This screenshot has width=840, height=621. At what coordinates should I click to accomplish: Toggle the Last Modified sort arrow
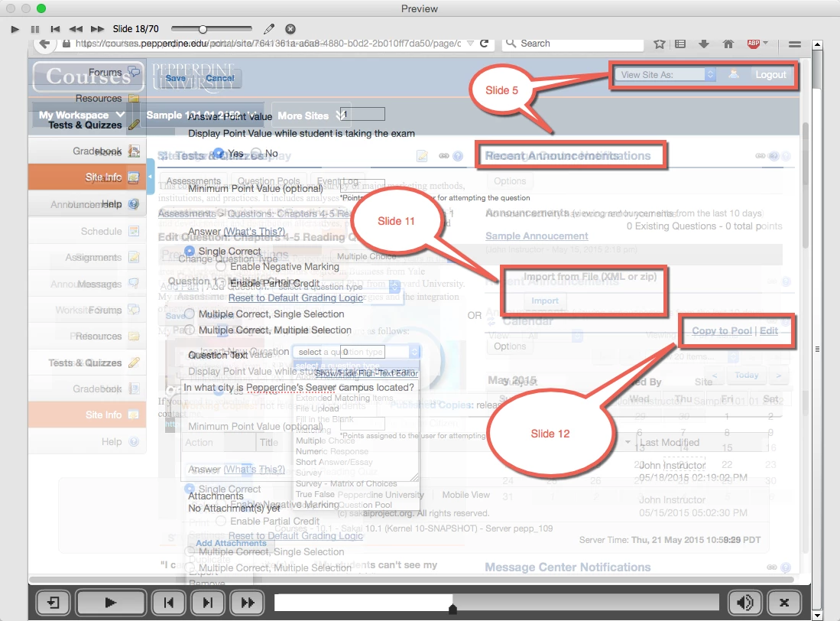[628, 442]
